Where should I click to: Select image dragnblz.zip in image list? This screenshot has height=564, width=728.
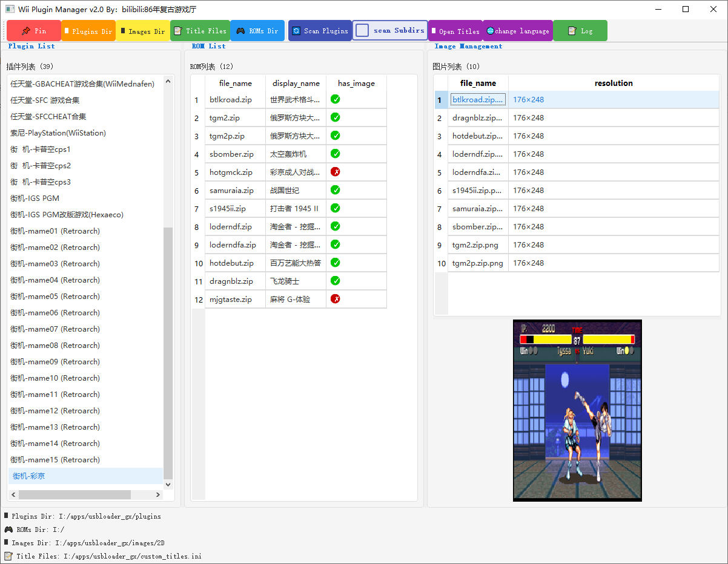[x=478, y=118]
